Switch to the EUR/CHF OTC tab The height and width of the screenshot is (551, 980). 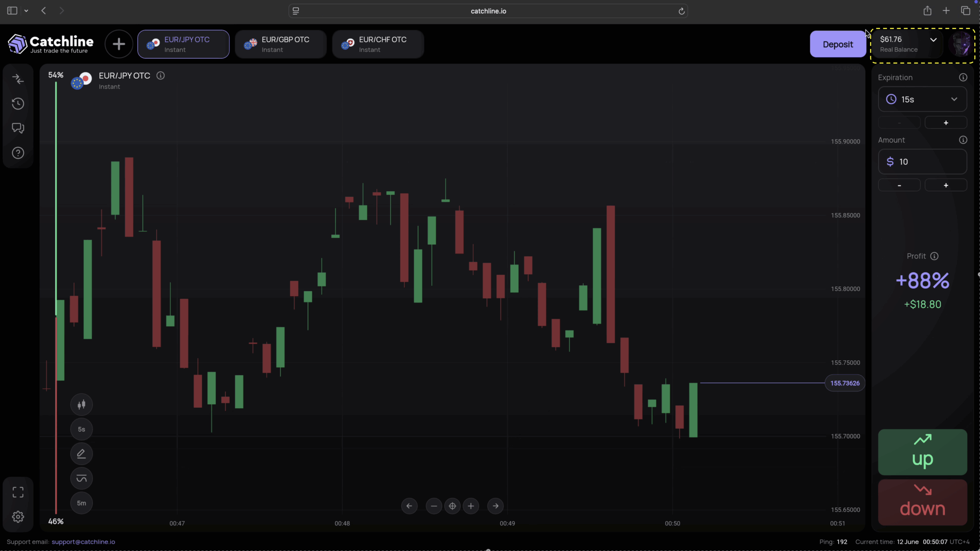coord(378,44)
